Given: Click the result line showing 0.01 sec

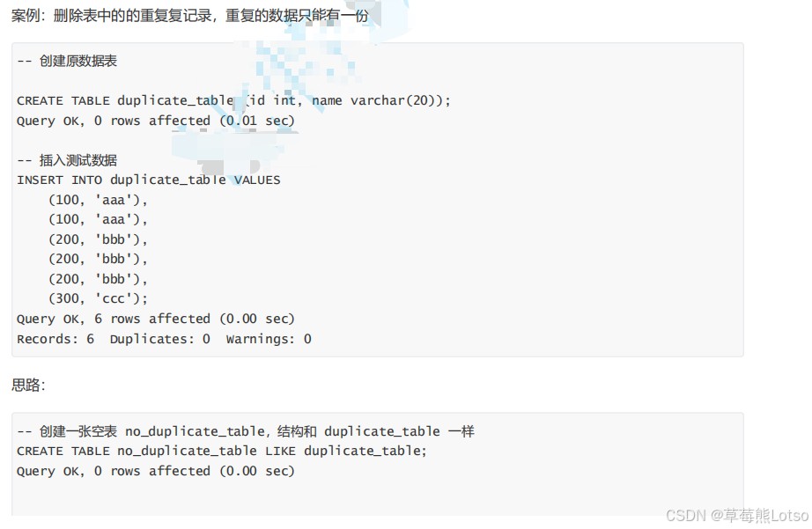Looking at the screenshot, I should point(155,121).
